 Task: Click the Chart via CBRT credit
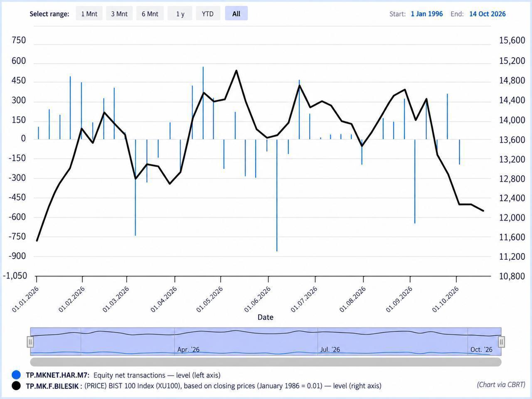pos(501,384)
